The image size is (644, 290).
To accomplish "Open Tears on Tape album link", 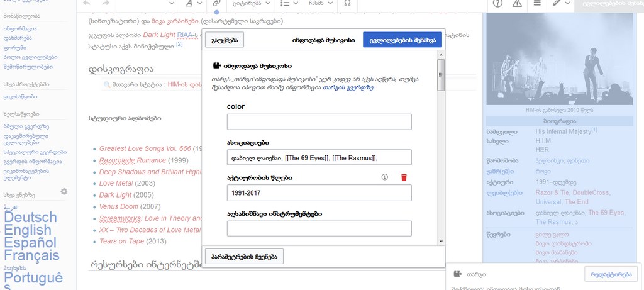I will click(121, 241).
